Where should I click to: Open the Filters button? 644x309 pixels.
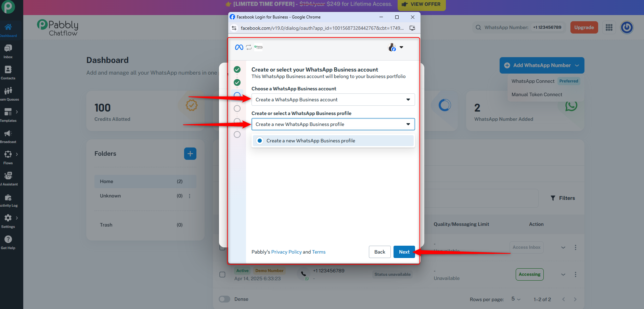click(563, 198)
